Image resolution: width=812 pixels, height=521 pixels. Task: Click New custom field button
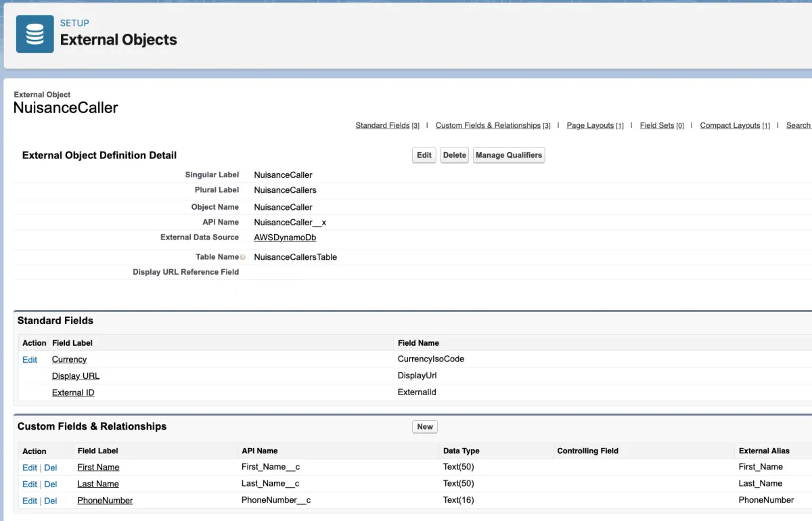(425, 427)
